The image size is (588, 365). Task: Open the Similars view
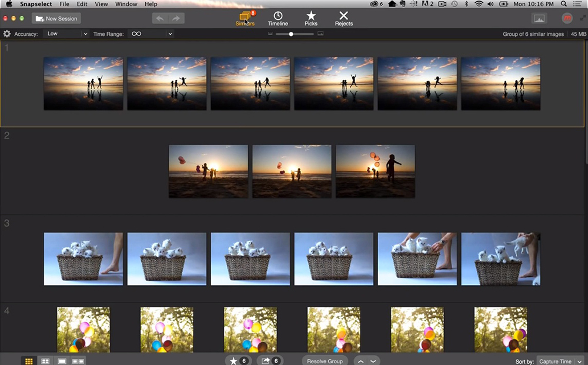pyautogui.click(x=246, y=18)
